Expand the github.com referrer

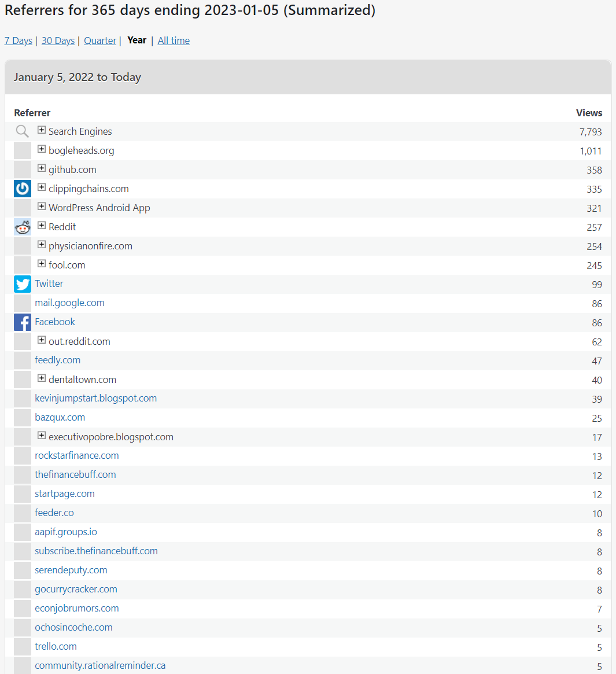pos(41,168)
